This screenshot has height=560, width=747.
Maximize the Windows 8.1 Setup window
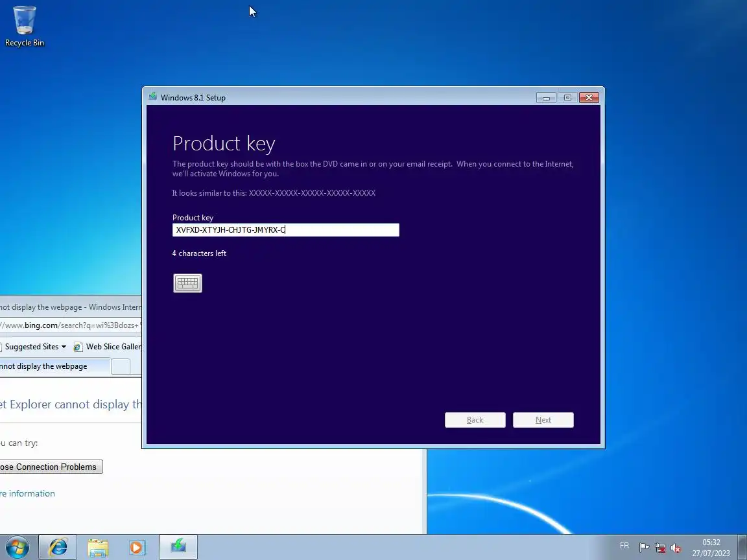click(x=567, y=98)
